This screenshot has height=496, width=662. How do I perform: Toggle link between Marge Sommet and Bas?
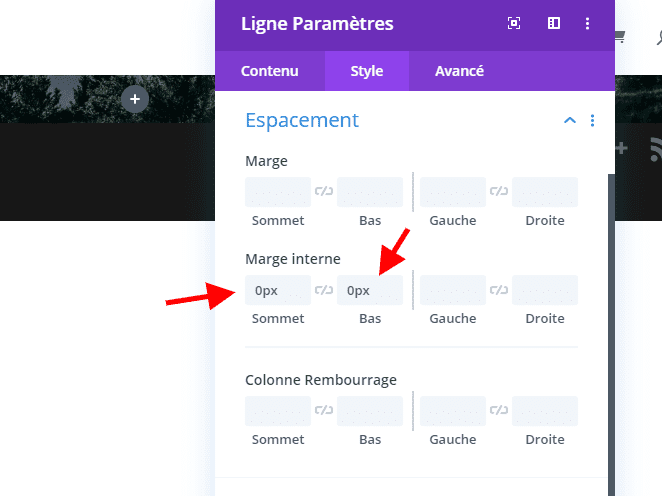[x=324, y=192]
